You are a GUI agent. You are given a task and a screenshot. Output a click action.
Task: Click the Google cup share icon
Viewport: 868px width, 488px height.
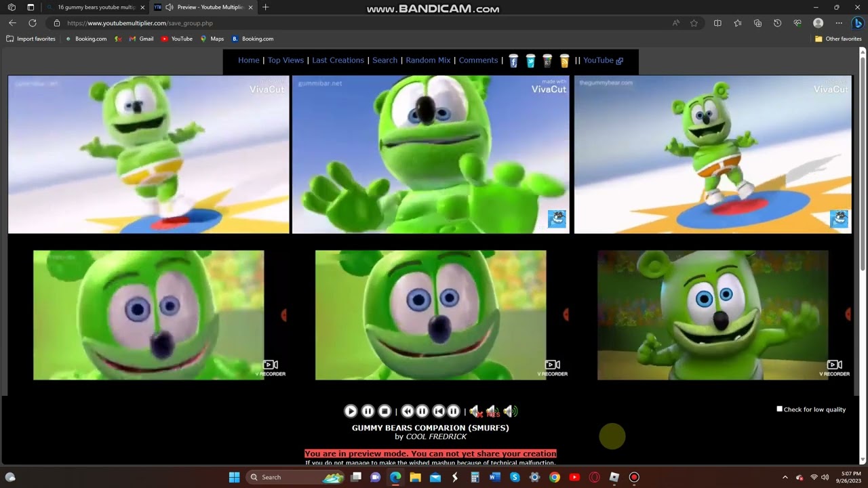(547, 61)
